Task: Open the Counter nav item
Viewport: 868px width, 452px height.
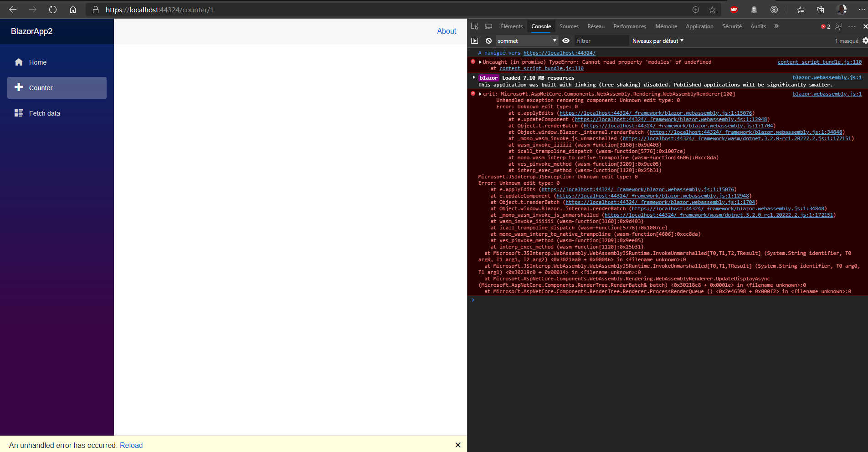Action: click(x=57, y=88)
